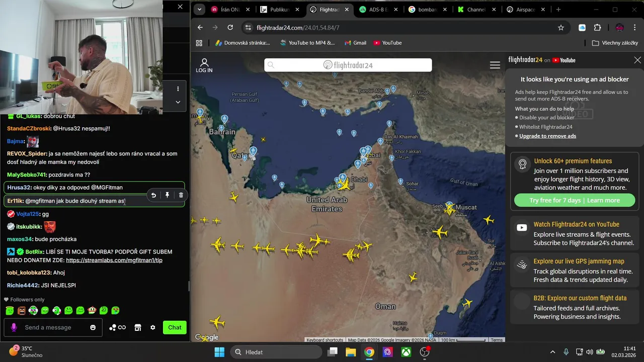Close the active Flightradar24 tab
The image size is (644, 362).
[x=347, y=10]
